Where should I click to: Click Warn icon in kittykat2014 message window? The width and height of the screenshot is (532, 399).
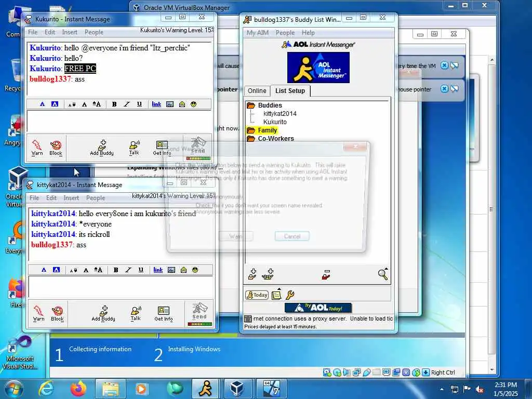38,313
